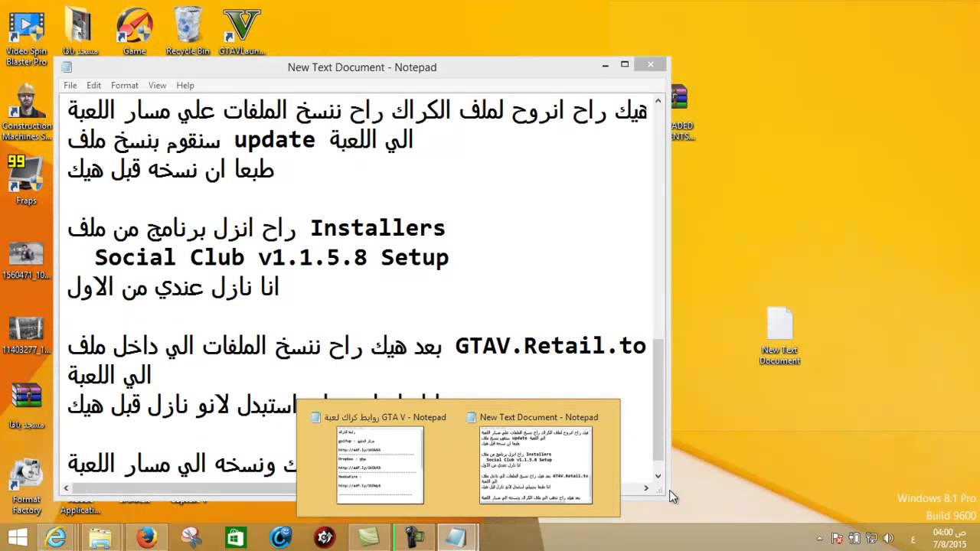Open the Windows Store taskbar icon

235,537
